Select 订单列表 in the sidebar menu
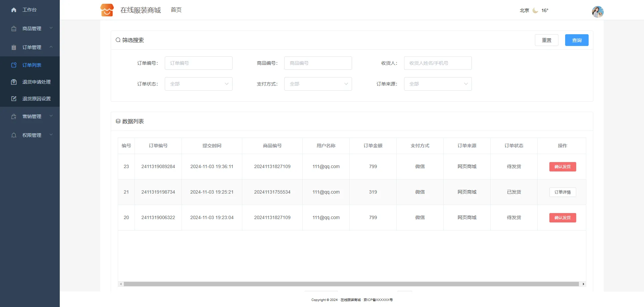 pos(32,65)
